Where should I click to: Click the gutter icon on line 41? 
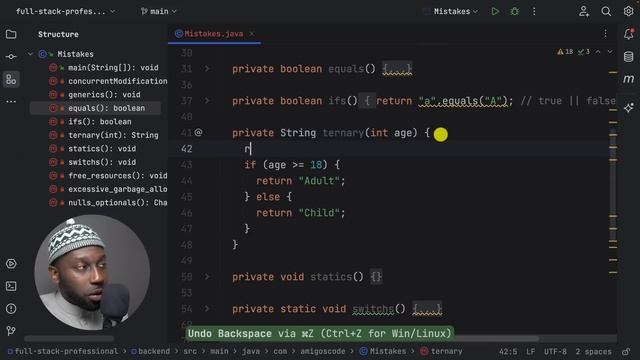198,132
